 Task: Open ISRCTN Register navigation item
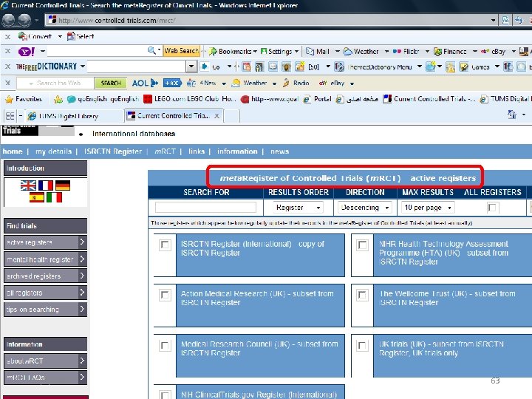click(x=113, y=151)
